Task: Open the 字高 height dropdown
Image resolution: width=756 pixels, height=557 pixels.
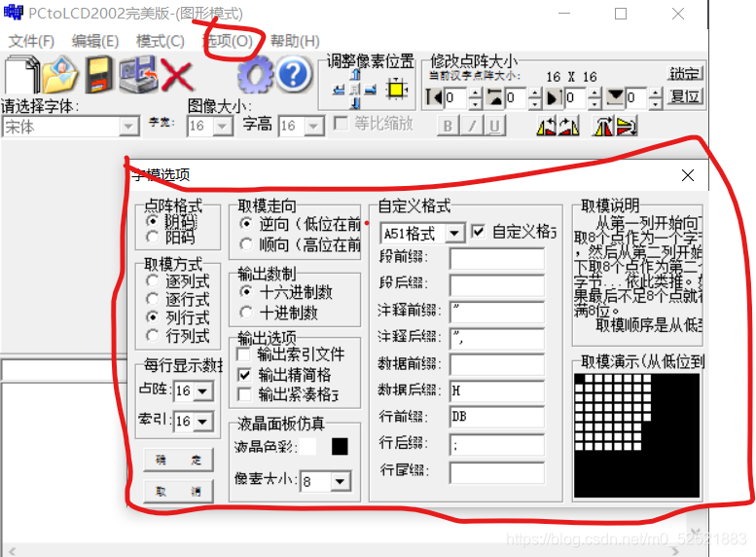Action: click(314, 127)
